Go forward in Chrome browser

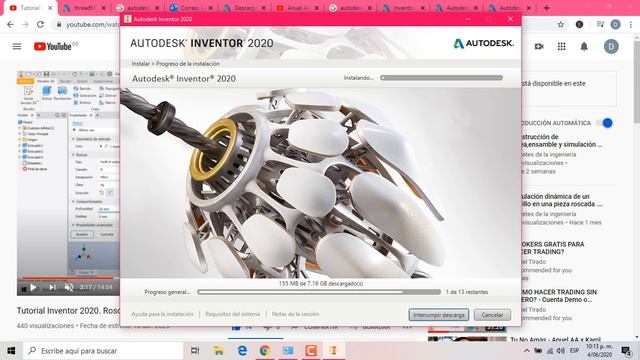[25, 24]
